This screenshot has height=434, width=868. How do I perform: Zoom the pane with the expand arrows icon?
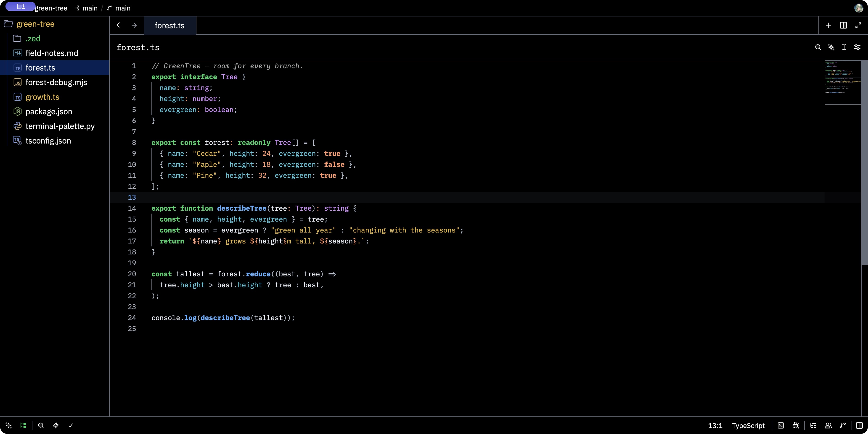[x=858, y=25]
